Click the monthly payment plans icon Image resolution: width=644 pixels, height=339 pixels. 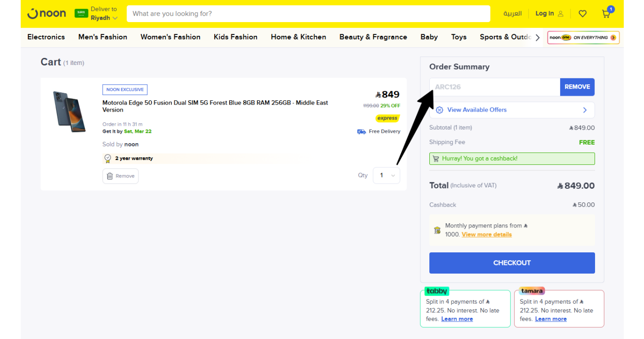click(437, 230)
